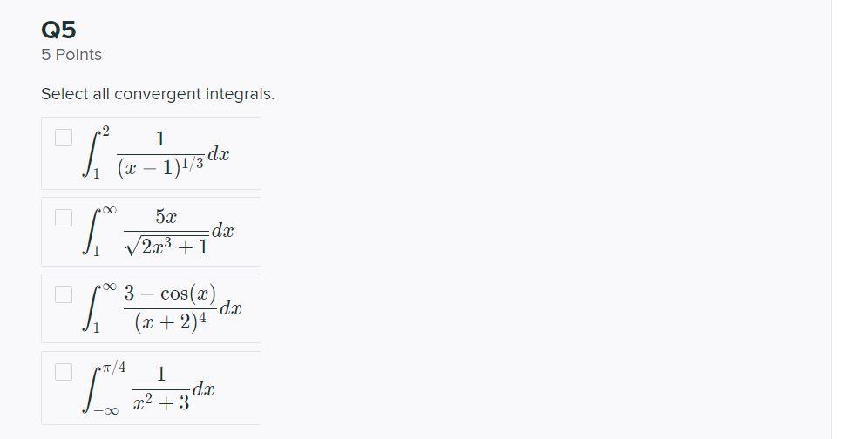The height and width of the screenshot is (439, 868).
Task: Click the integral sign of the first option
Action: point(89,154)
